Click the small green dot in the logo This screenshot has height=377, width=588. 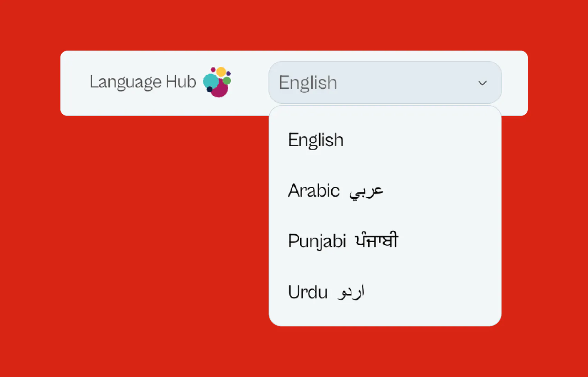pyautogui.click(x=227, y=81)
